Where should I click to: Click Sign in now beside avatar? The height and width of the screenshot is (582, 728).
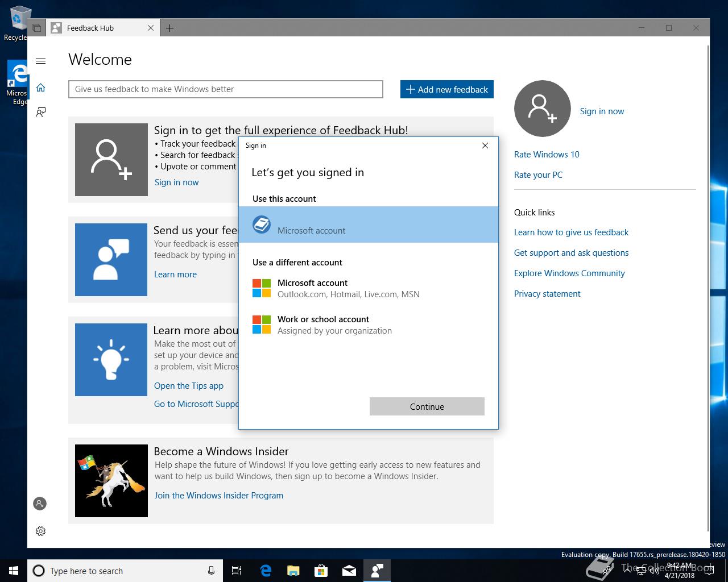(x=602, y=111)
